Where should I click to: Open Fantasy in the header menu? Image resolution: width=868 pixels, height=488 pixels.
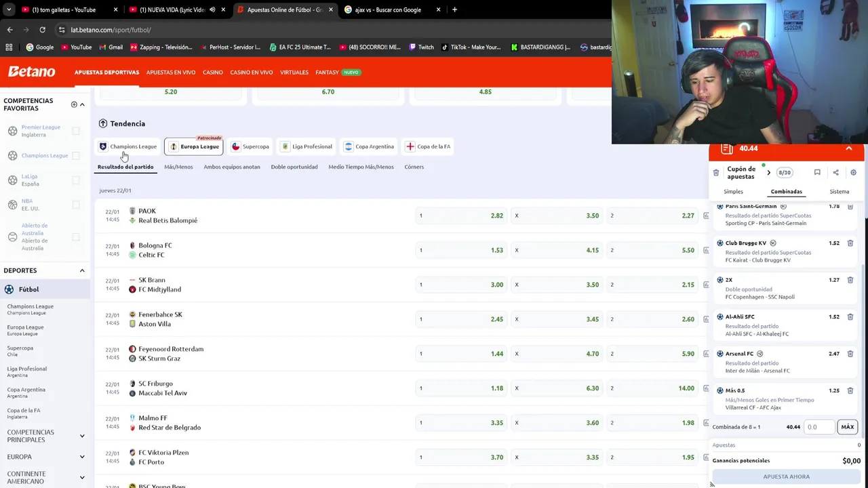coord(327,73)
